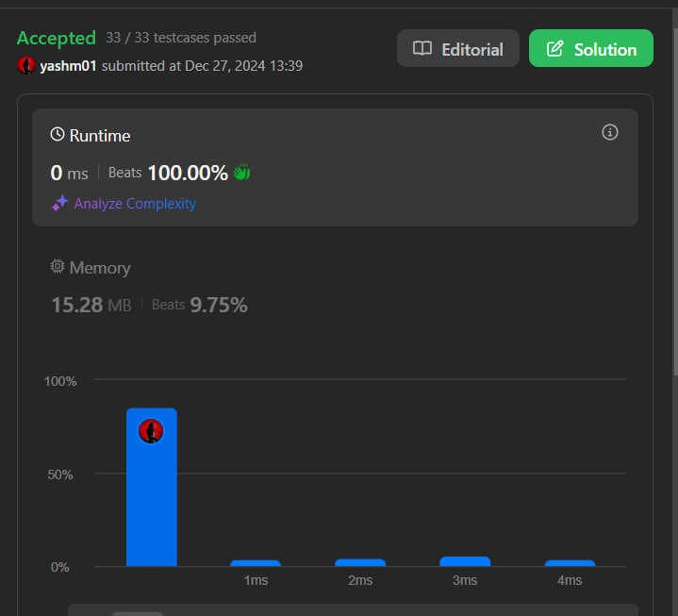The image size is (678, 616).
Task: Click the clock icon next to Runtime
Action: click(x=58, y=135)
